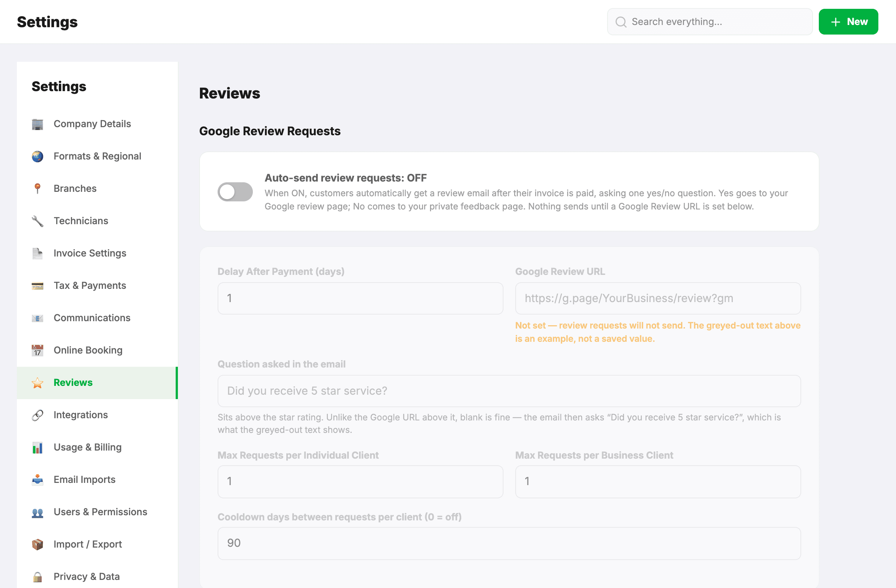Click the Delay After Payment days field
Viewport: 896px width, 588px height.
(x=360, y=298)
